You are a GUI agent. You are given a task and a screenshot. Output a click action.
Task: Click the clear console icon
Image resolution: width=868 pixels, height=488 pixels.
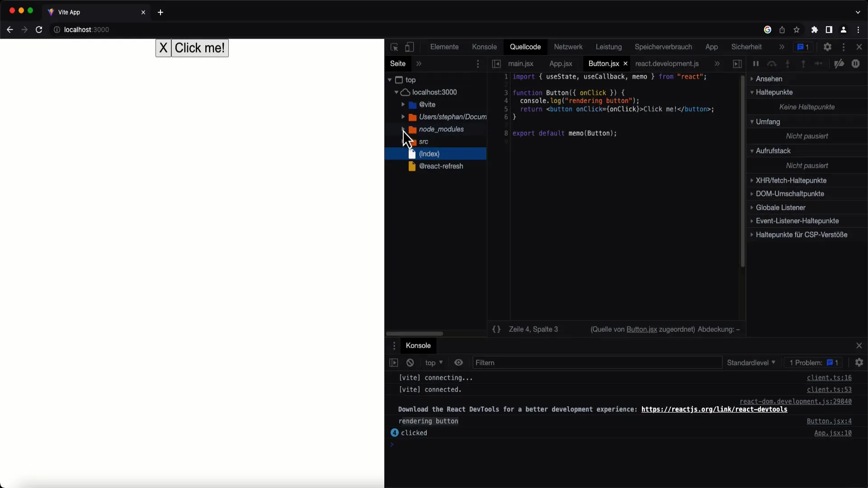click(x=410, y=362)
